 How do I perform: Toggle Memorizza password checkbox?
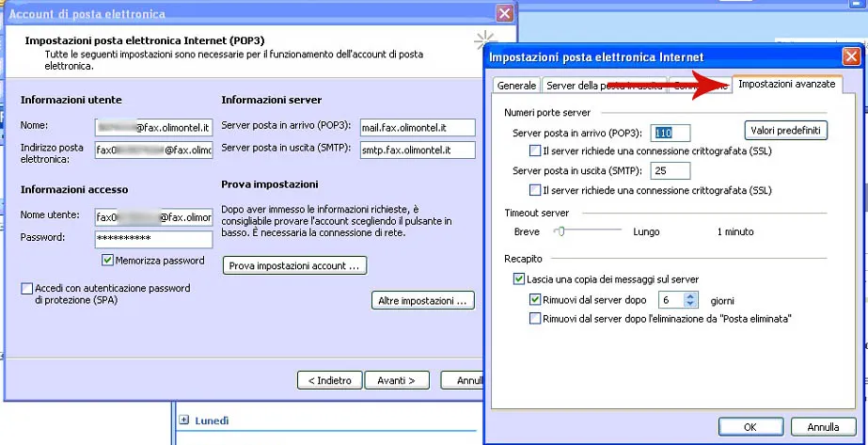[x=108, y=261]
